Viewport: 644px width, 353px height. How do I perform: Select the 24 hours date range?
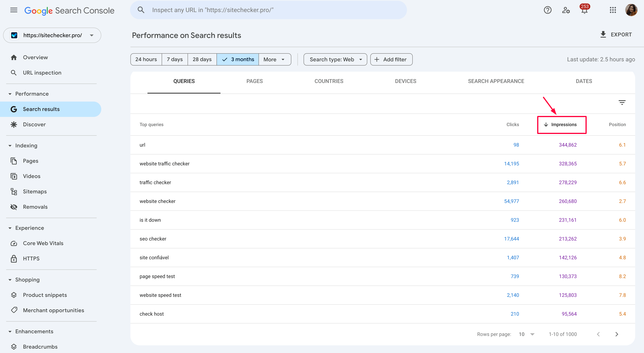(x=146, y=59)
